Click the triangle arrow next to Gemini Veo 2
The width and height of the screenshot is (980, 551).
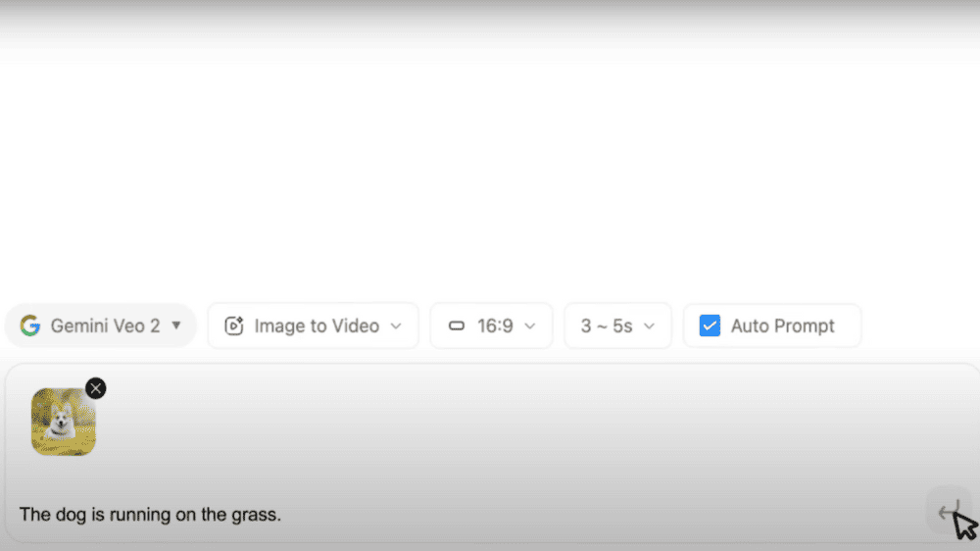click(x=176, y=326)
